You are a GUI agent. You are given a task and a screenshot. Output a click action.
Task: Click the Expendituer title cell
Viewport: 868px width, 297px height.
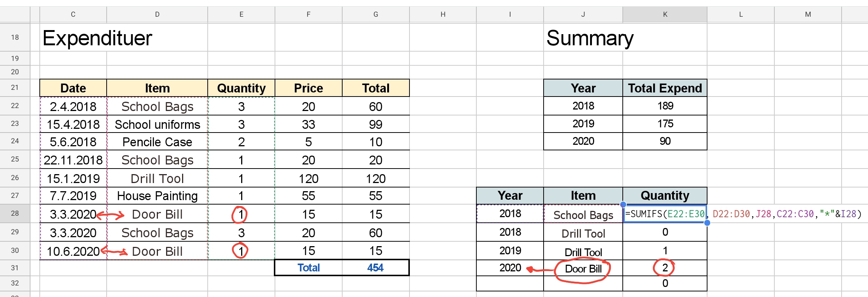pyautogui.click(x=97, y=38)
